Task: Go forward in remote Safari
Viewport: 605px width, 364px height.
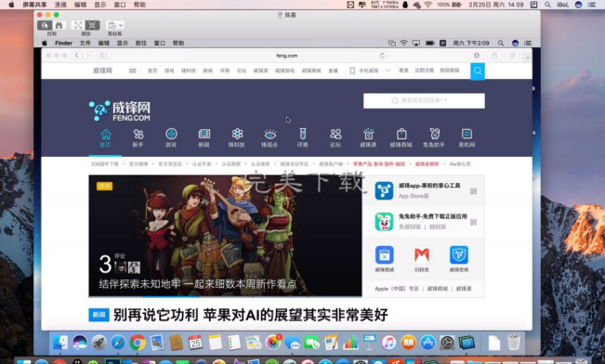Action: pyautogui.click(x=87, y=56)
